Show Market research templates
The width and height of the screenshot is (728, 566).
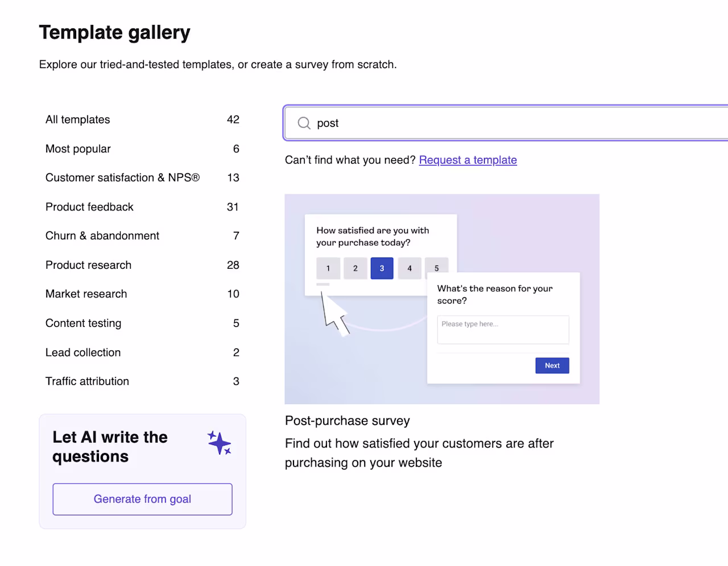pos(142,294)
